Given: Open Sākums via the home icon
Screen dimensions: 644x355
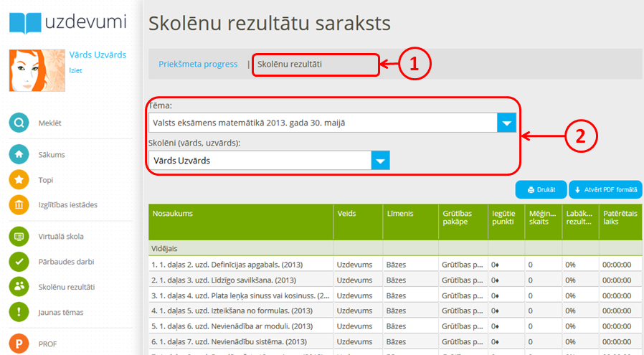Looking at the screenshot, I should 19,154.
